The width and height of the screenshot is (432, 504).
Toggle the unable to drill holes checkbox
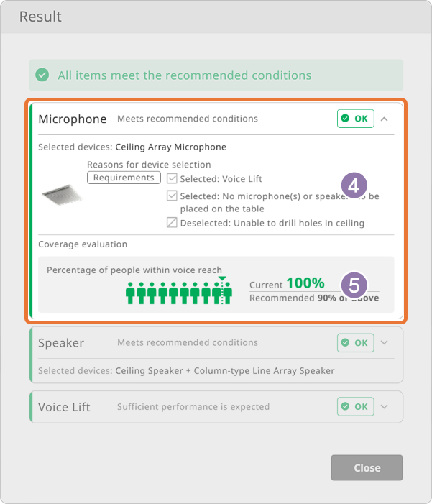tap(172, 222)
